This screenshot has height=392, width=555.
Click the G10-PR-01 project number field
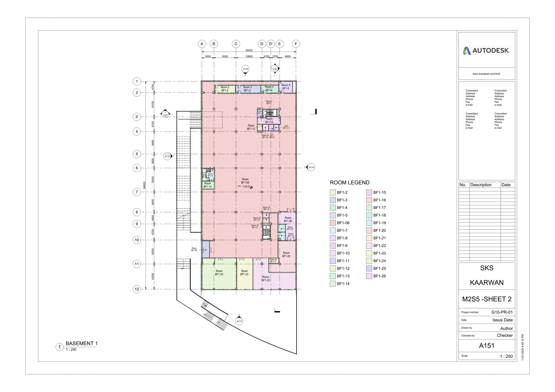tap(502, 312)
